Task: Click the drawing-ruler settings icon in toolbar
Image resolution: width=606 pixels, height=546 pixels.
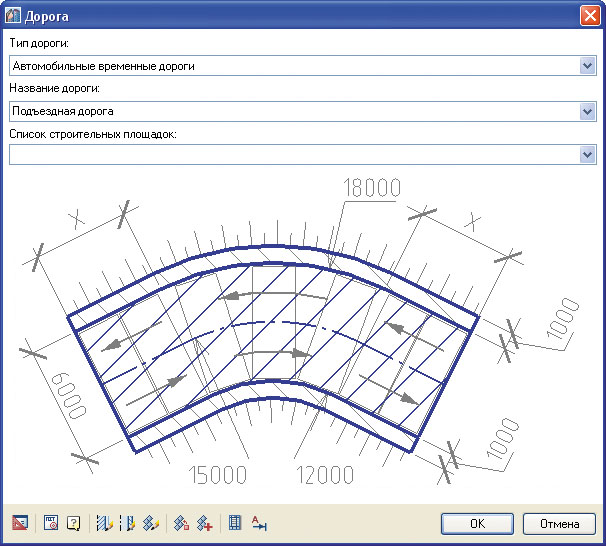Action: coord(20,523)
